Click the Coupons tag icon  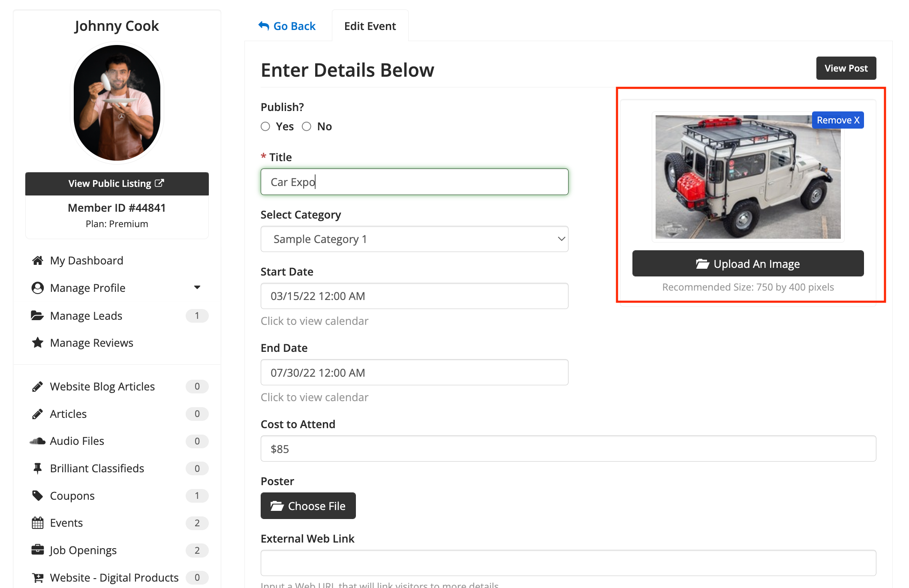(x=38, y=496)
